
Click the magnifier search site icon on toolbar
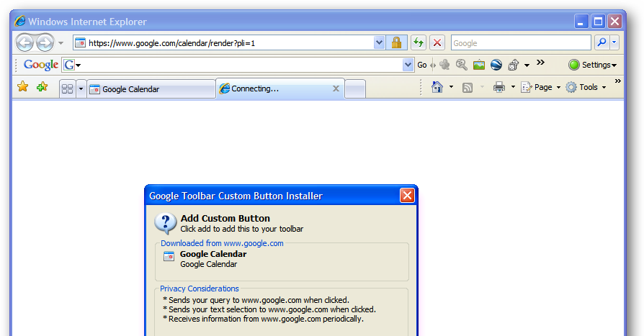pos(462,65)
